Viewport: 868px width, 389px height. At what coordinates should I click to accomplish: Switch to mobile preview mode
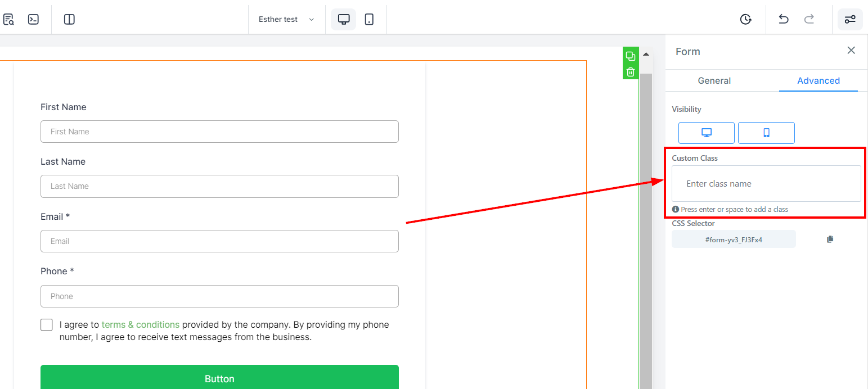(x=369, y=19)
